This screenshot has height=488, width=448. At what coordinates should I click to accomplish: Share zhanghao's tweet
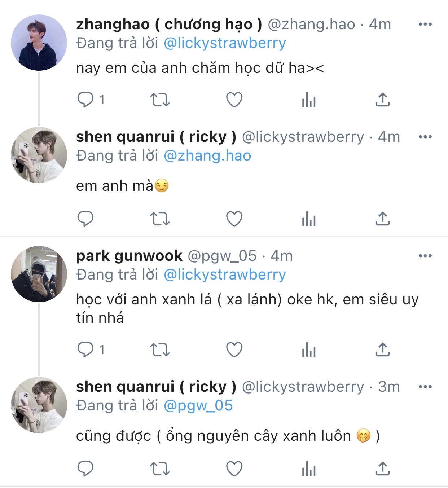coord(382,100)
